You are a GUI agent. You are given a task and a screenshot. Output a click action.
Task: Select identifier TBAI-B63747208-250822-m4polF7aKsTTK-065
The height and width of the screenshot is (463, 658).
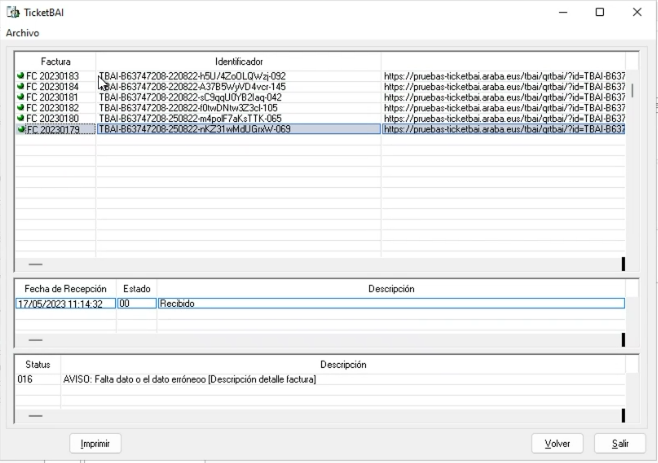(x=238, y=119)
